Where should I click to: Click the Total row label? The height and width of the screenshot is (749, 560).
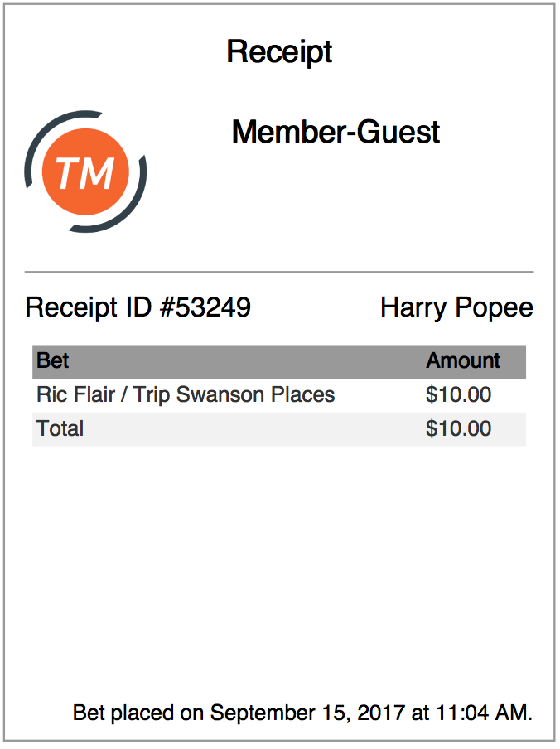point(60,428)
